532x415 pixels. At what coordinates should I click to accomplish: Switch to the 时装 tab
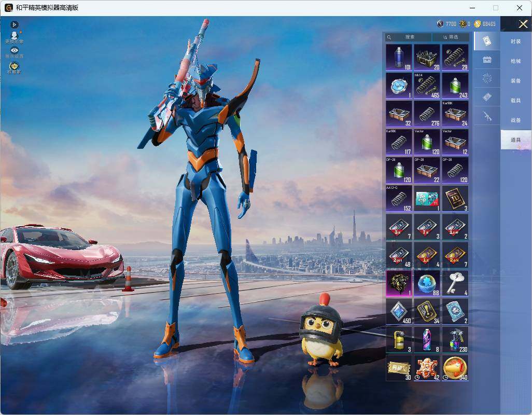point(516,41)
